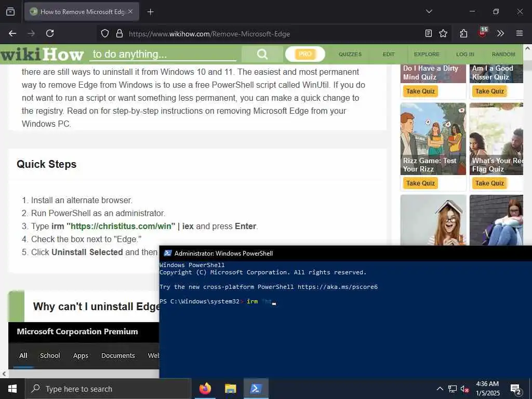
Task: Select the All tab in the article image
Action: point(23,355)
